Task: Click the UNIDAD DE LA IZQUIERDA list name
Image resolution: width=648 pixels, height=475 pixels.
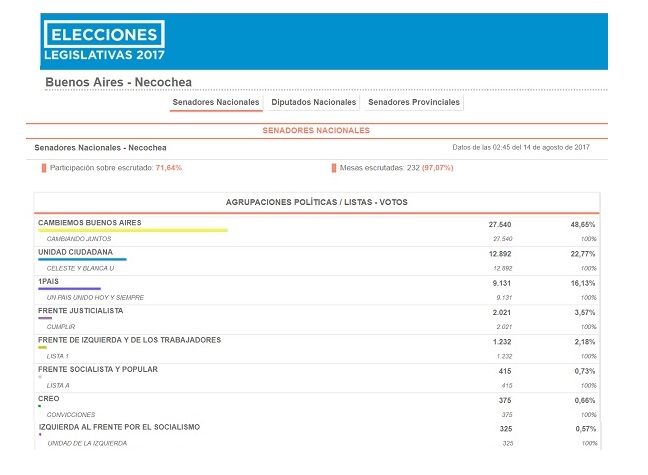Action: 87,444
